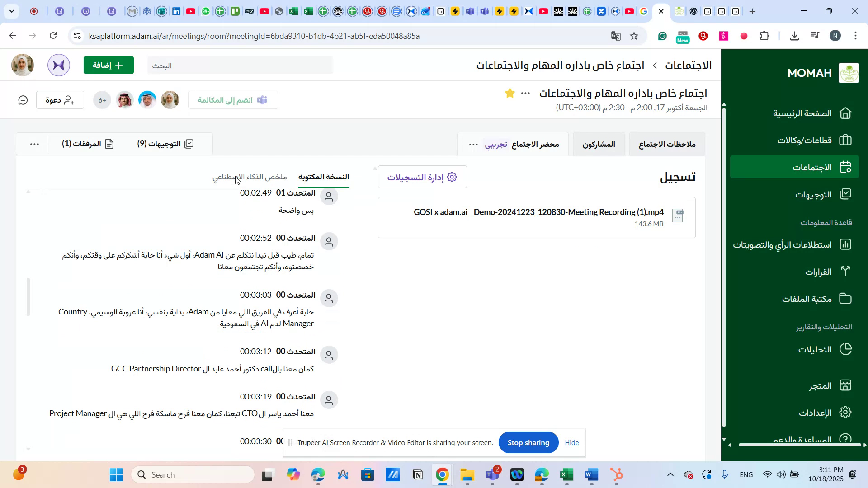Open التوجيهات section in the sidebar
Viewport: 868px width, 488px height.
click(814, 194)
